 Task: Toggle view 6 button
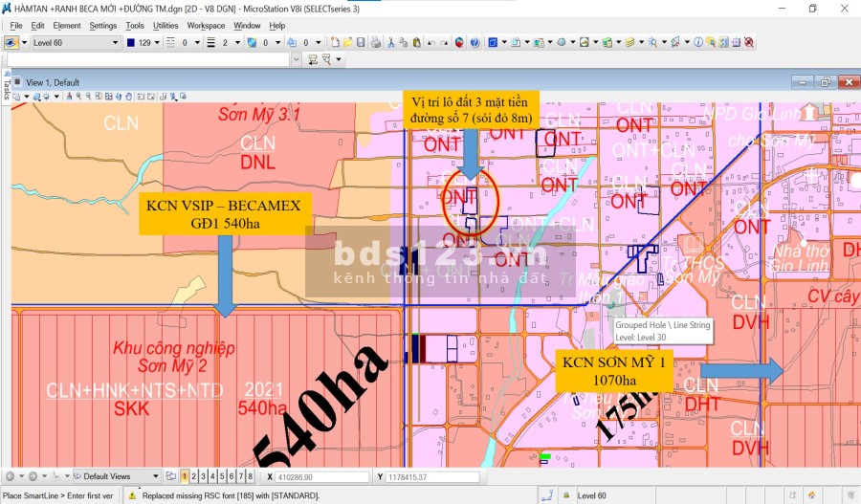[232, 476]
